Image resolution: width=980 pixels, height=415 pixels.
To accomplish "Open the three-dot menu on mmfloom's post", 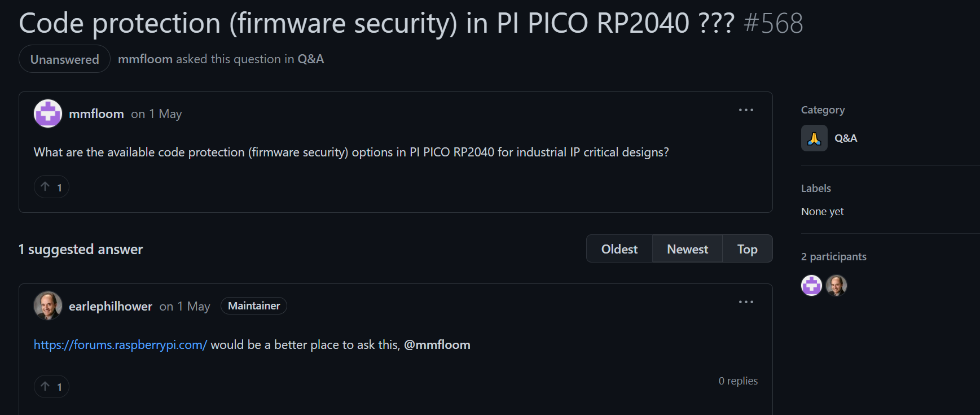I will [x=746, y=110].
